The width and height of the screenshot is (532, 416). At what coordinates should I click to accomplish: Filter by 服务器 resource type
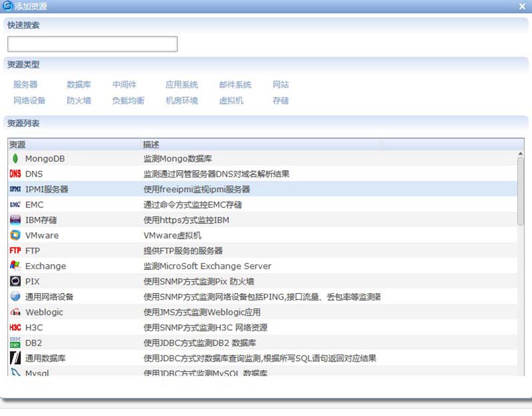(25, 85)
